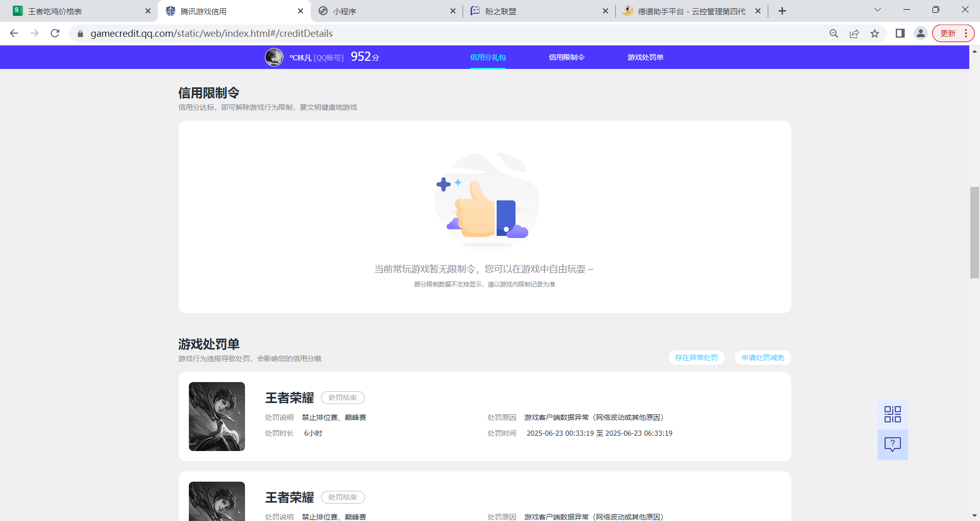Bookmark this page with star
The width and height of the screenshot is (980, 521).
pos(875,33)
